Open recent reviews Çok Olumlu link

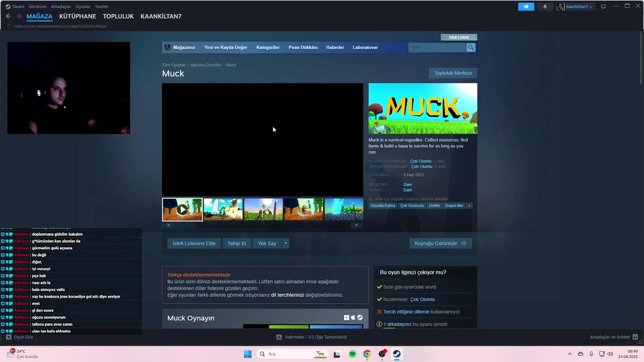point(421,161)
